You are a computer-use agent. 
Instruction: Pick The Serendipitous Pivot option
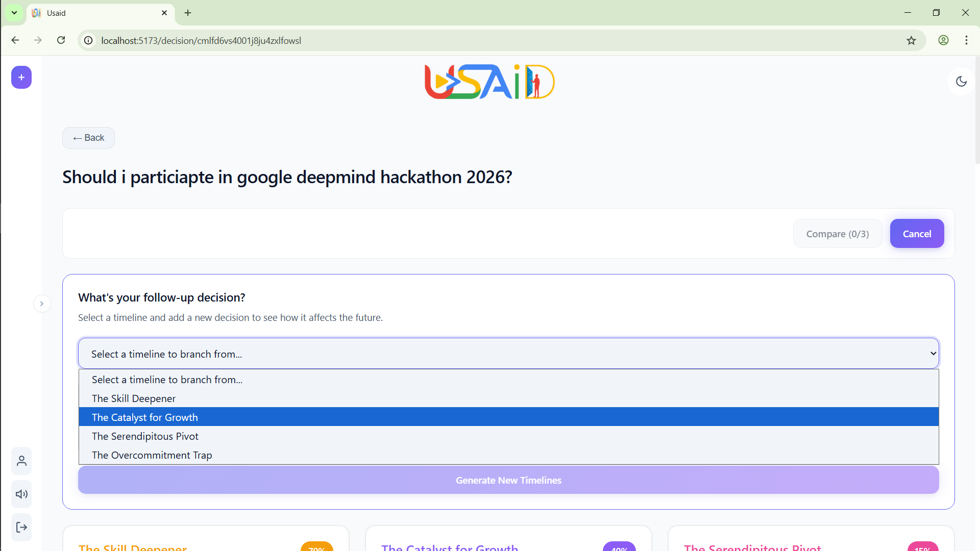pyautogui.click(x=145, y=436)
